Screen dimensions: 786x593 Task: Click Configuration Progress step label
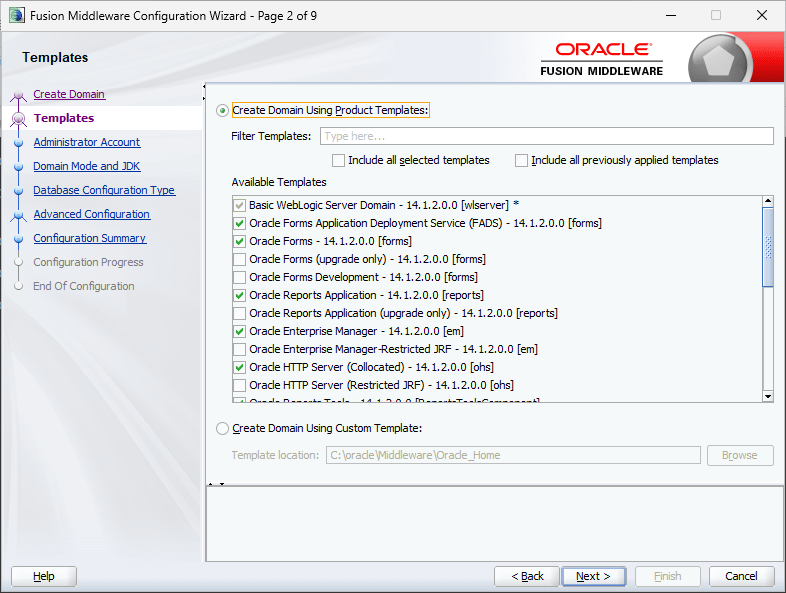[88, 262]
